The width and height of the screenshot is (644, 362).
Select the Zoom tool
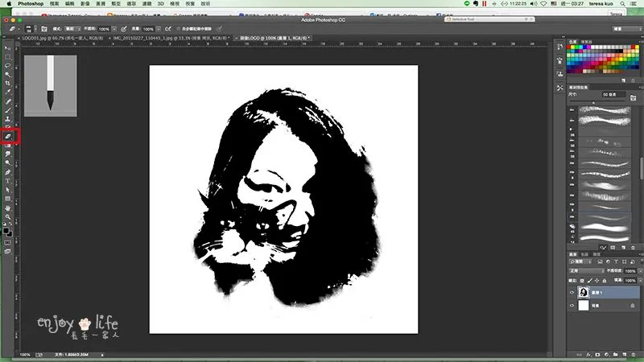pos(7,216)
